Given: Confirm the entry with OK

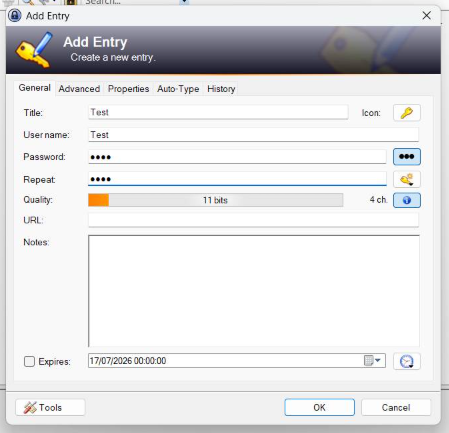Looking at the screenshot, I should point(319,407).
